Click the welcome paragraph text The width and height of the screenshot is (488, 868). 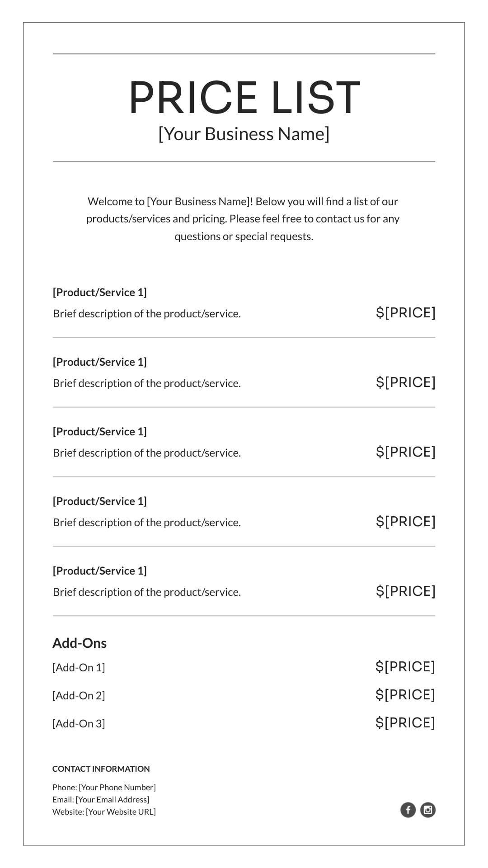pos(244,219)
